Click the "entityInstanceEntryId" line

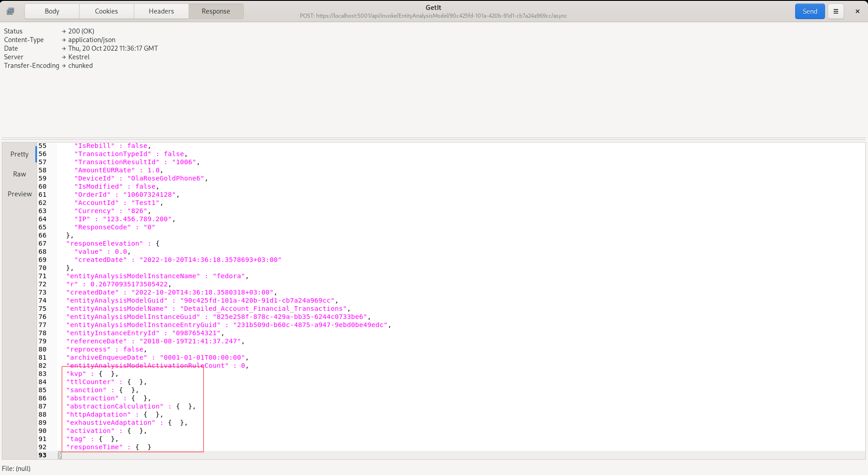pos(145,333)
